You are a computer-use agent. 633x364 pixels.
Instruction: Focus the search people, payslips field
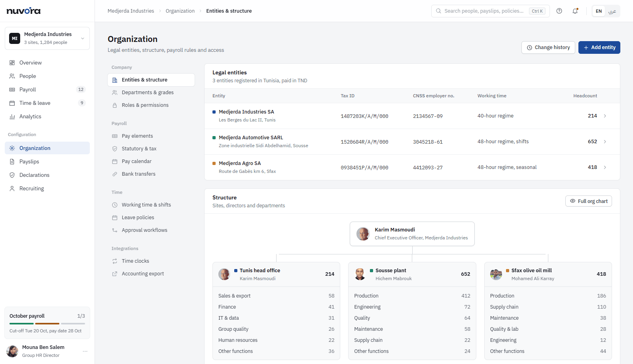click(x=490, y=11)
